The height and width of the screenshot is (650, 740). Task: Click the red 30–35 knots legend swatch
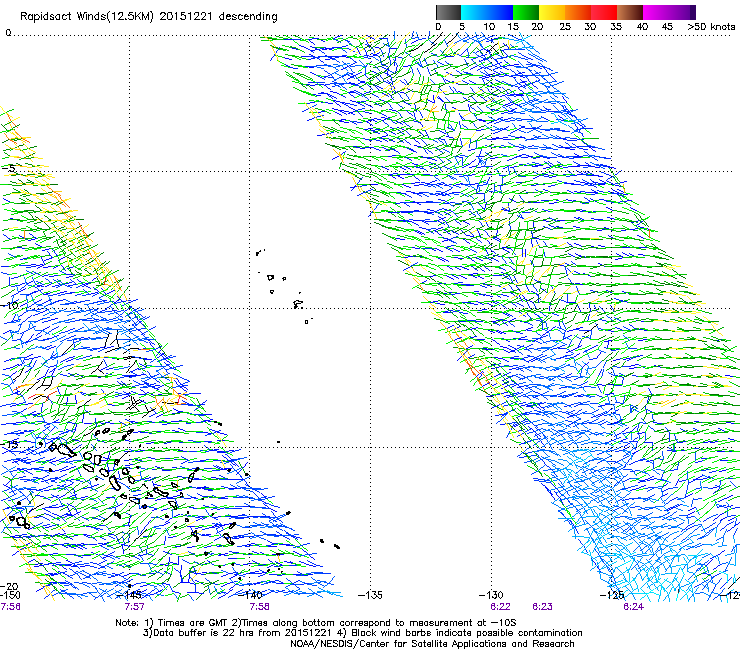[604, 12]
